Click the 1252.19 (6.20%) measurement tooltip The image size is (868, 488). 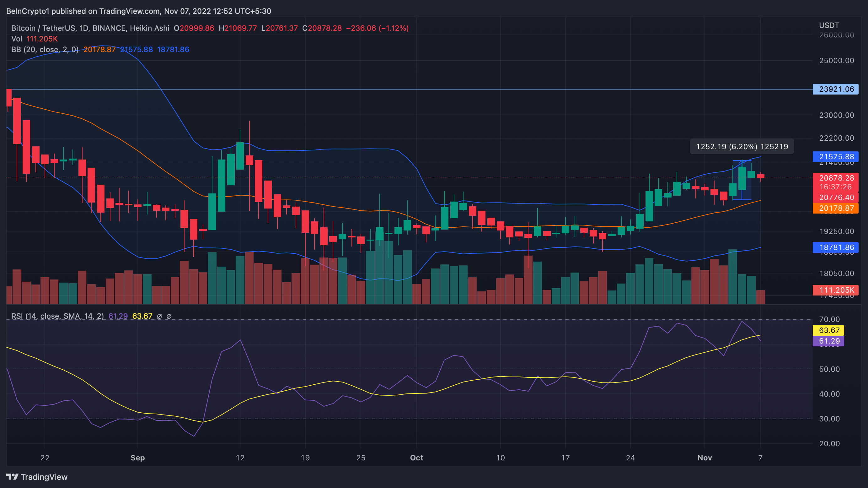(x=742, y=147)
